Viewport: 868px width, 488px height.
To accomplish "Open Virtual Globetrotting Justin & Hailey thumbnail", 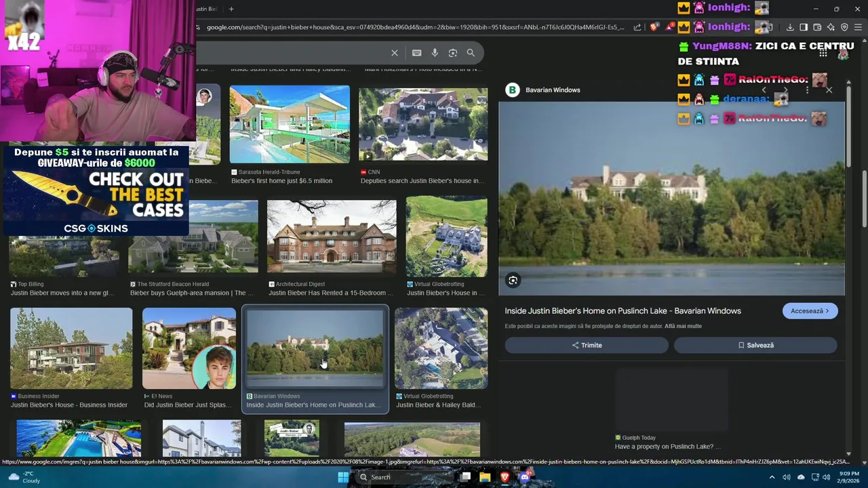I will (x=441, y=348).
